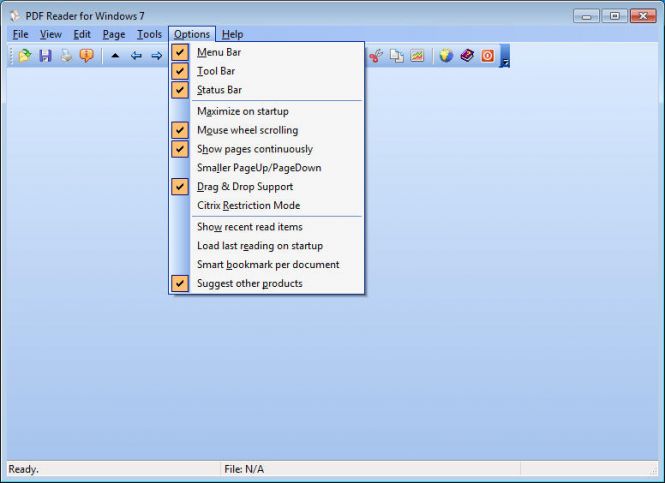Enable Citrix Restriction Mode

coord(266,205)
